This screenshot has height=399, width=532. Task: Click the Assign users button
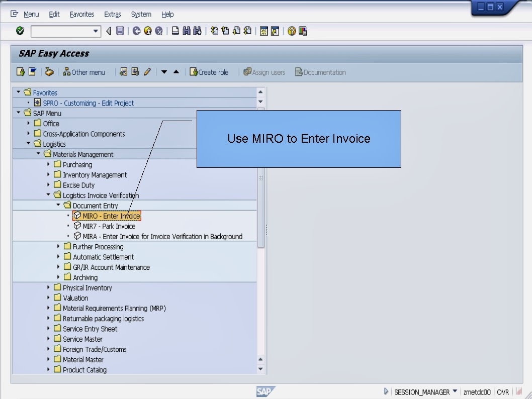tap(264, 72)
